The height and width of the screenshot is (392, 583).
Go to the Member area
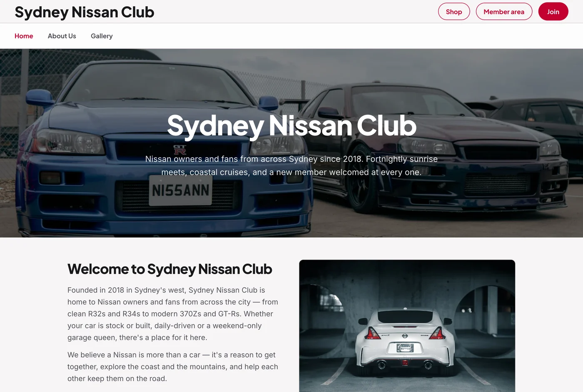point(504,12)
